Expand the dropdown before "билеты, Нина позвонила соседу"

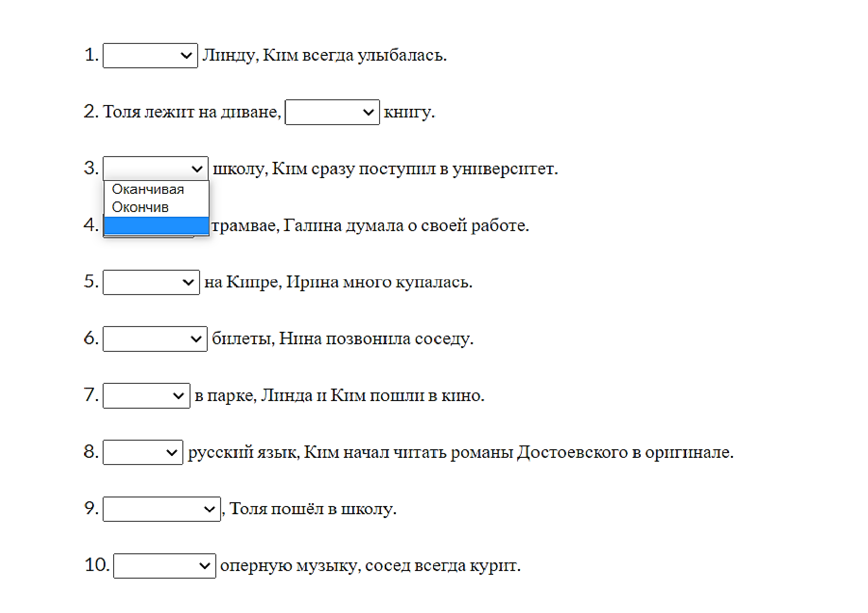pyautogui.click(x=155, y=339)
